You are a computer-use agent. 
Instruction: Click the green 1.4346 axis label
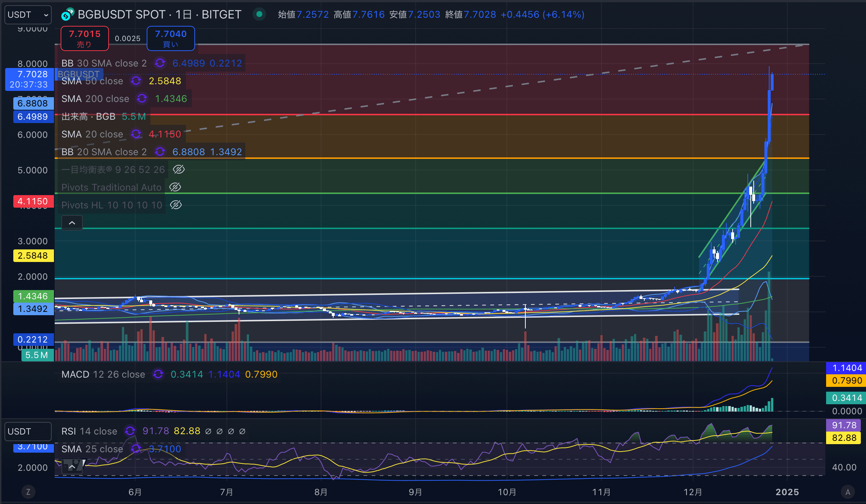[x=33, y=296]
